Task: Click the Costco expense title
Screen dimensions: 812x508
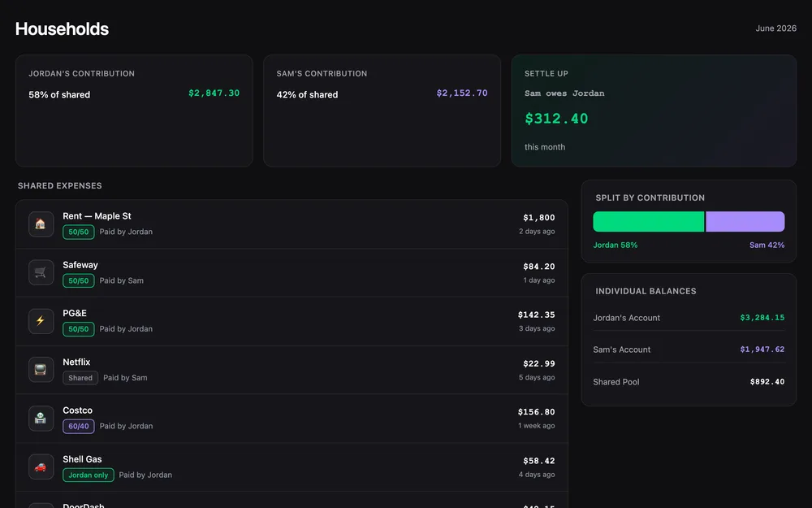Action: [78, 410]
